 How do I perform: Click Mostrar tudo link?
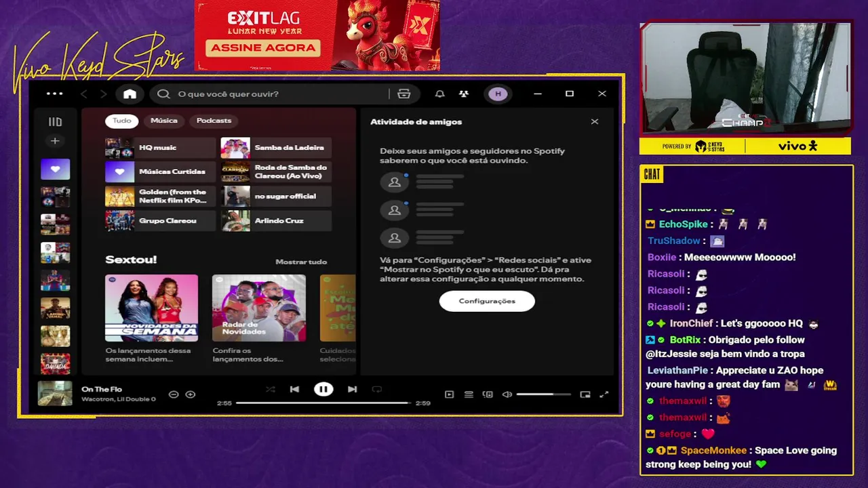(301, 262)
